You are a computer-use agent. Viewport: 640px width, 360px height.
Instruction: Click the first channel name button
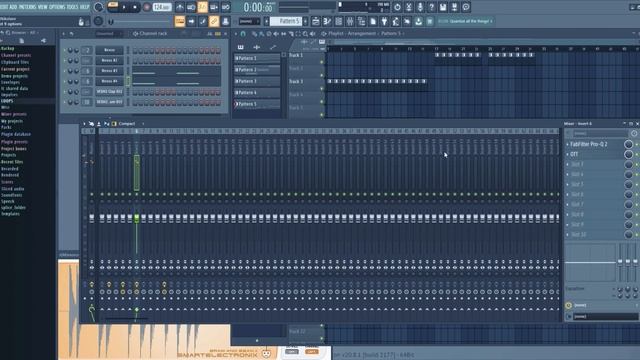click(109, 50)
